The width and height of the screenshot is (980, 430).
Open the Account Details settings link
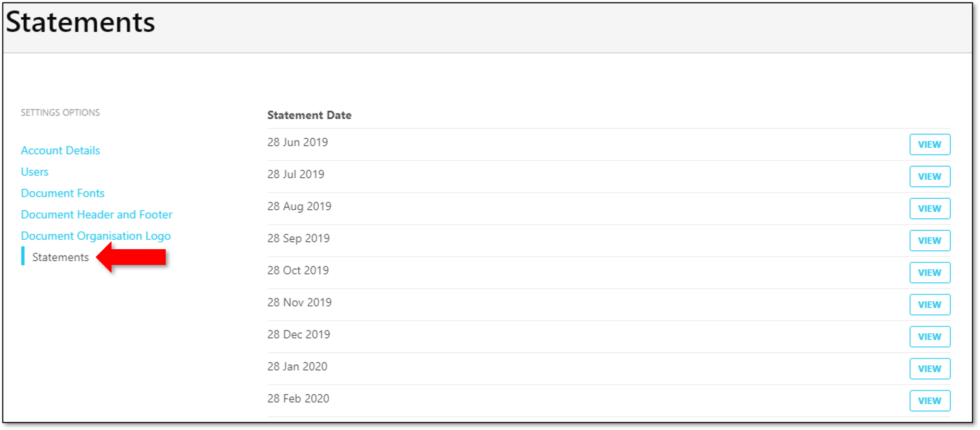tap(60, 150)
